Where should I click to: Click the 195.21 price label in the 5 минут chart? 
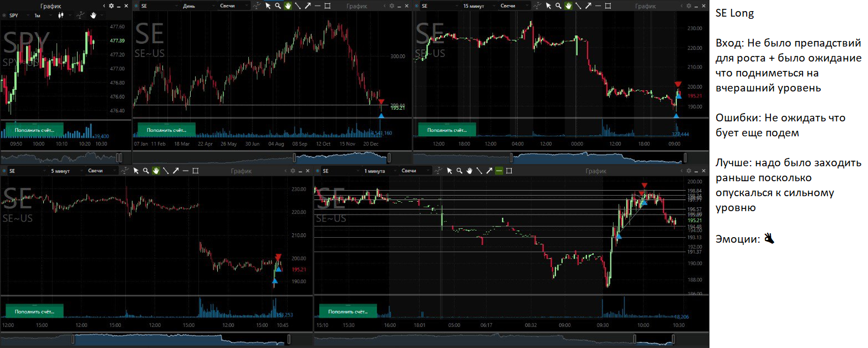[299, 269]
